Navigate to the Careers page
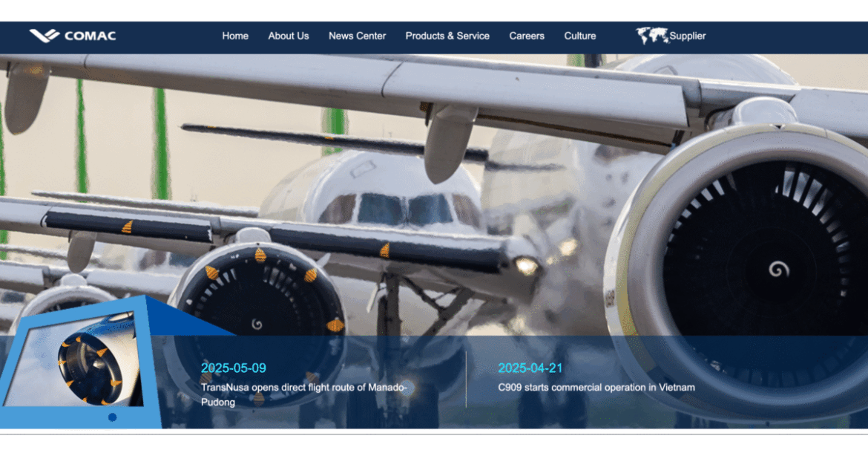868x456 pixels. click(526, 36)
